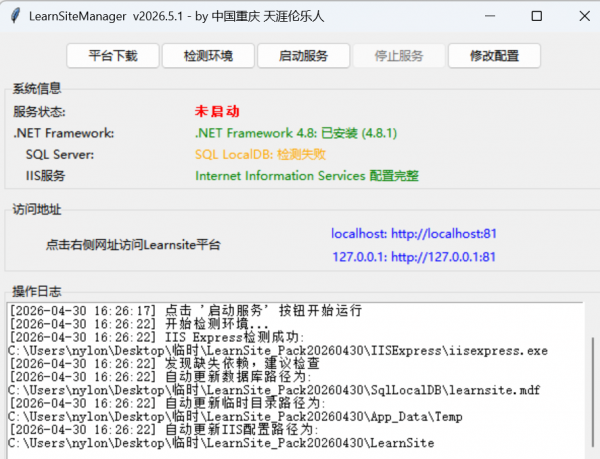Click 点击右侧网址访问Learnsite平台 hint text
This screenshot has height=459, width=600.
pyautogui.click(x=133, y=245)
